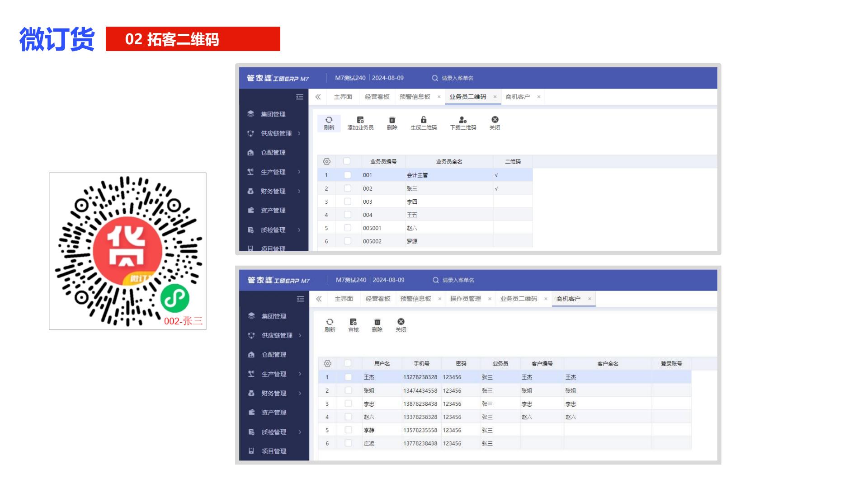The height and width of the screenshot is (488, 868).
Task: Click the 删除 trash icon in lower window
Action: 377,322
